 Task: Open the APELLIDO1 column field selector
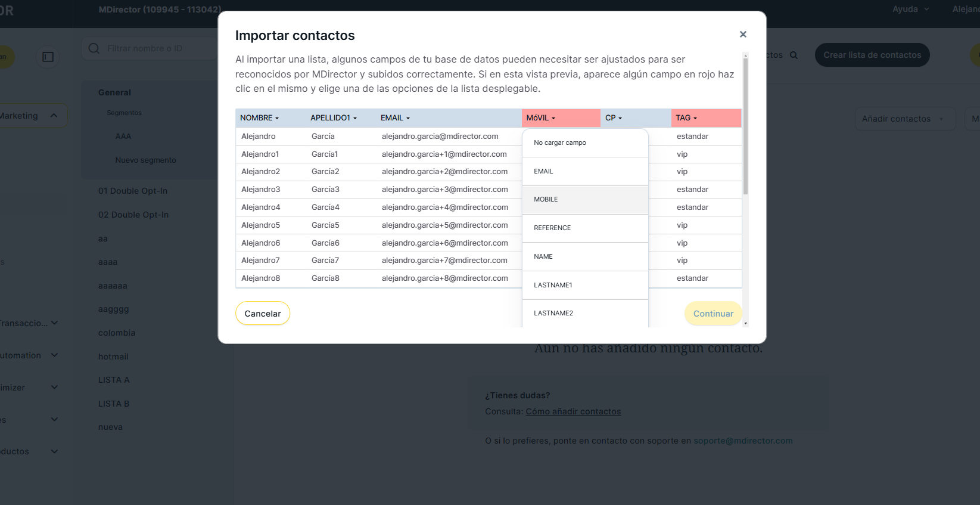[x=334, y=118]
